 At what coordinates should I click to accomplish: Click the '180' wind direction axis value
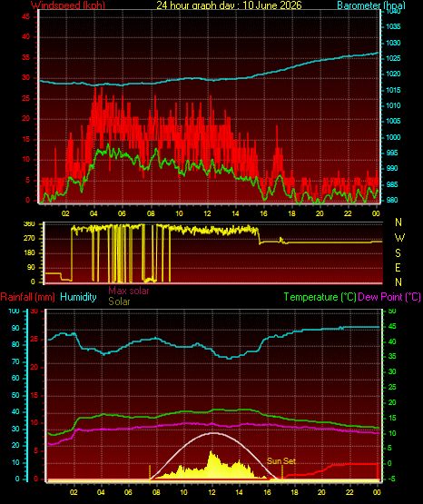(29, 253)
